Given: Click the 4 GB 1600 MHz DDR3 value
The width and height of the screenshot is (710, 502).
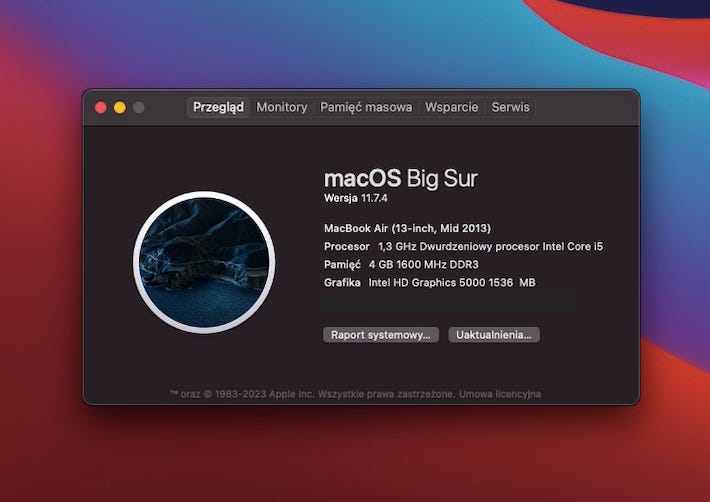Looking at the screenshot, I should click(423, 264).
